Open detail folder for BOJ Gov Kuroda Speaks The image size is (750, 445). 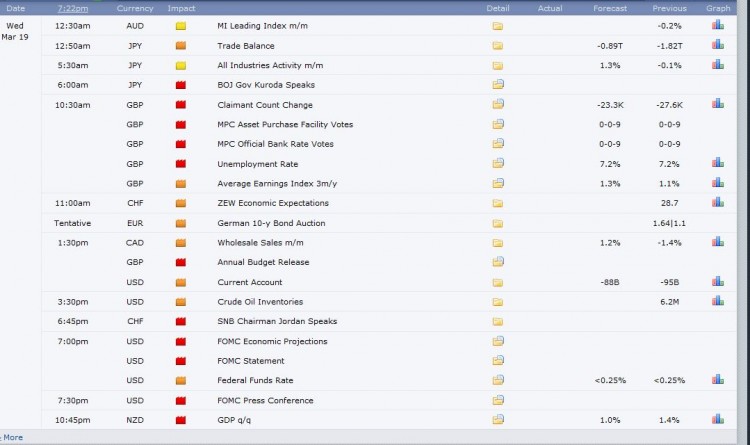click(x=498, y=85)
